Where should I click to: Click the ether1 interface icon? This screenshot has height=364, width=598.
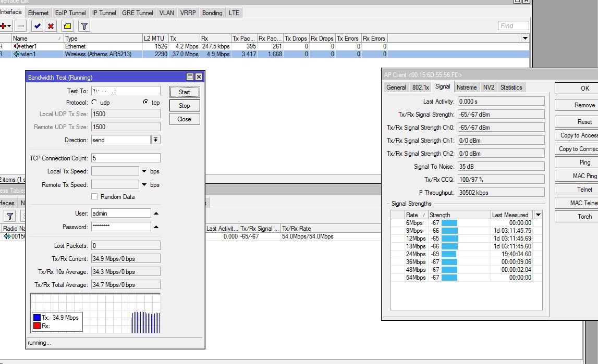[17, 46]
